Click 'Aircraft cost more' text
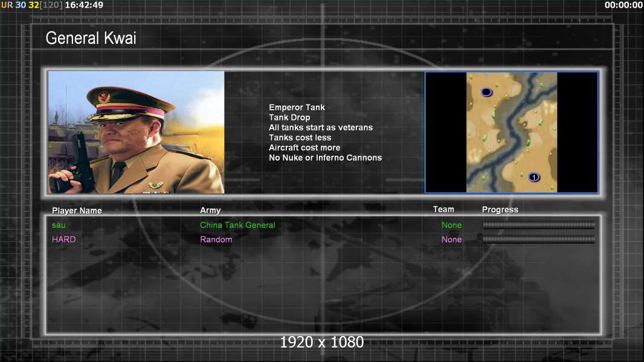 (x=304, y=148)
